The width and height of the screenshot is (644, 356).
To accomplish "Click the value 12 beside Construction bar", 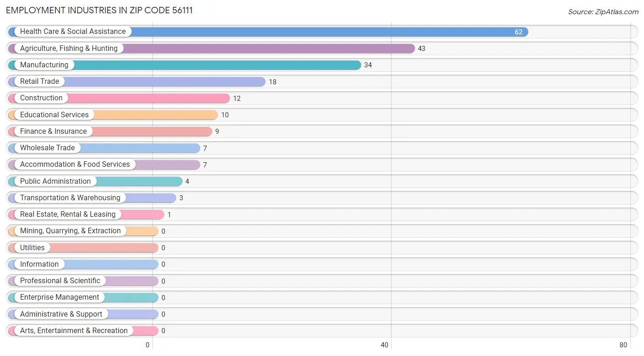I will pyautogui.click(x=237, y=99).
